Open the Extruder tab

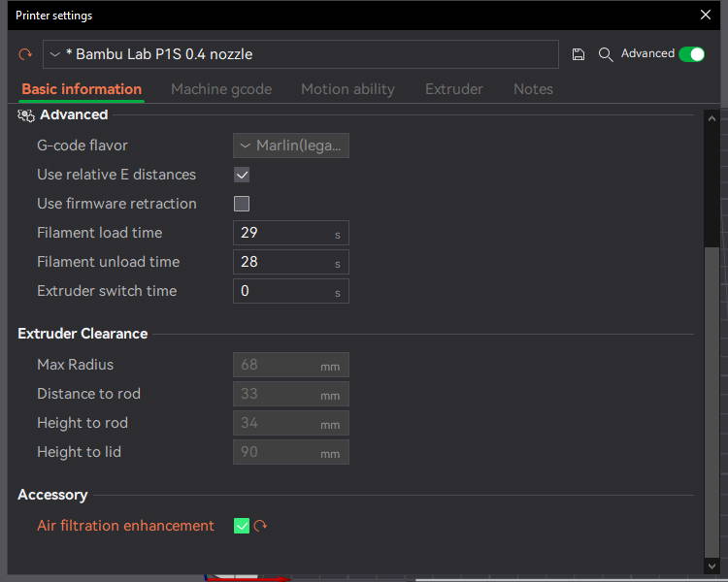tap(454, 89)
